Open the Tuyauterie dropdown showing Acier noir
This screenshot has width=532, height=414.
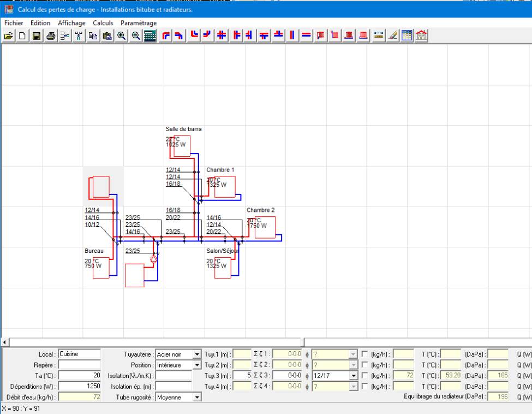tap(197, 354)
